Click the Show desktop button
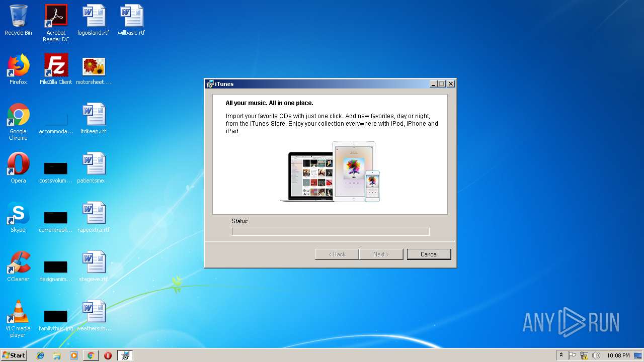This screenshot has width=644, height=362. 638,355
